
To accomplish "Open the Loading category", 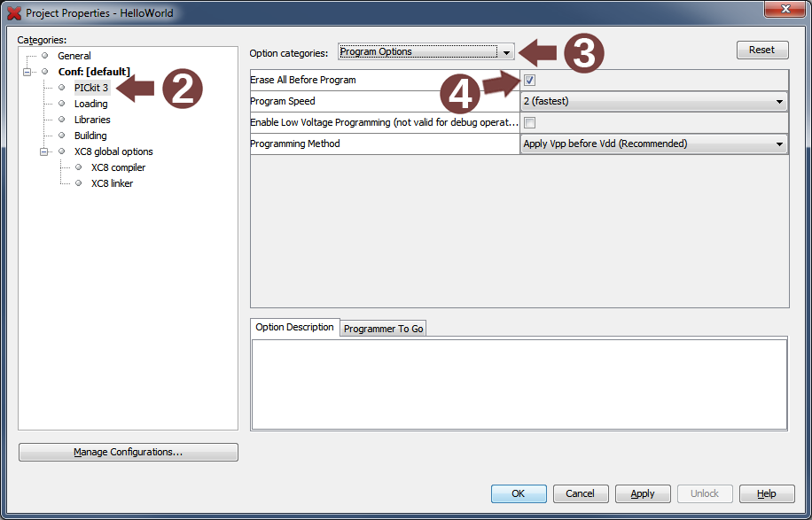I will pyautogui.click(x=90, y=104).
